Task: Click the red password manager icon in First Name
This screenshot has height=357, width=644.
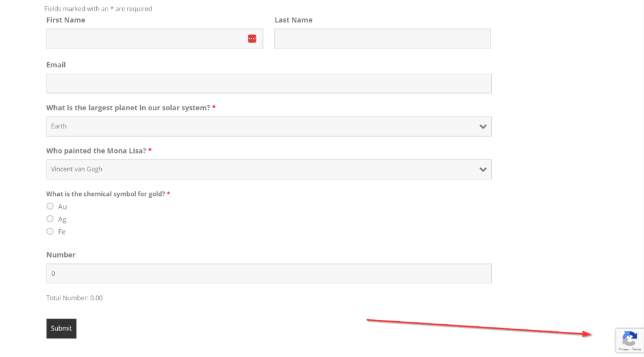Action: [252, 38]
